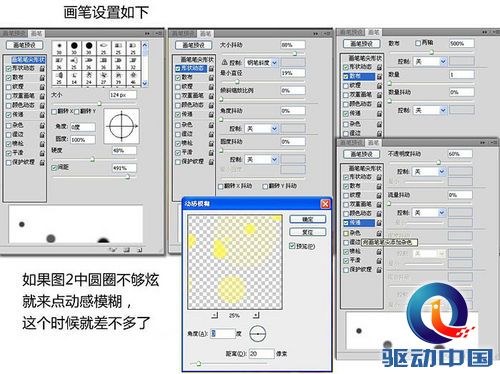
Task: Open 控制 dropdown under 圆度抖动
Action: (261, 160)
